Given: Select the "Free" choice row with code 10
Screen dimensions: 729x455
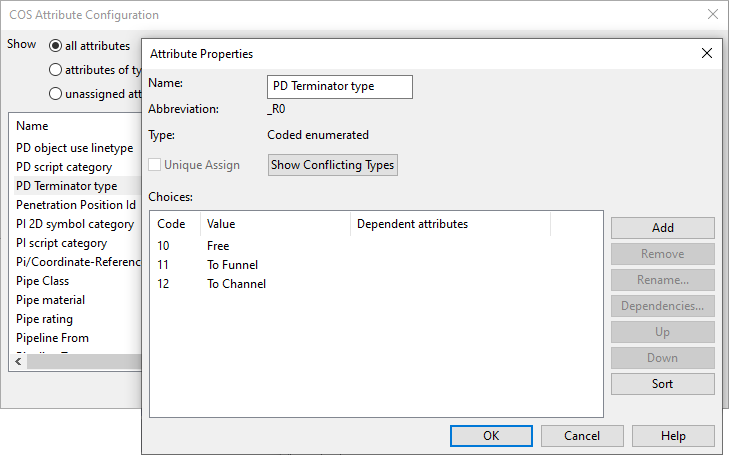Looking at the screenshot, I should (x=218, y=246).
